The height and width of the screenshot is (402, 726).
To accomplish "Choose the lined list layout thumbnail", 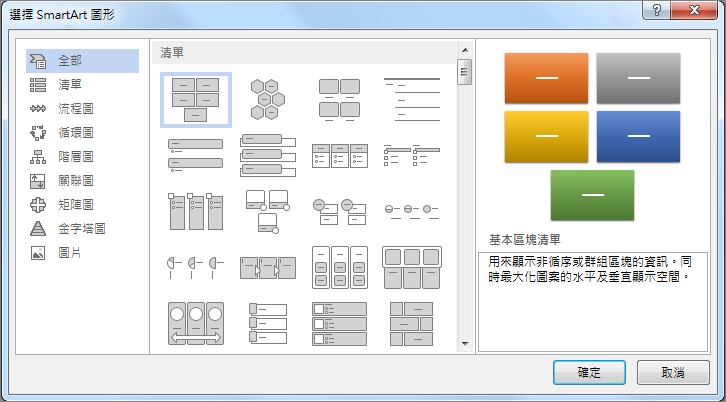I will point(412,100).
